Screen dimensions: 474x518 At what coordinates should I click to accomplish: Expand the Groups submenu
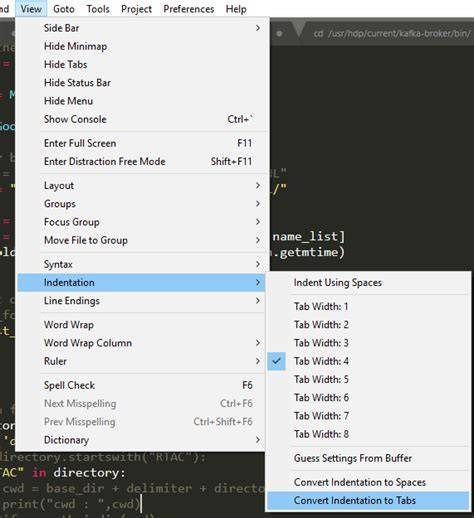[x=142, y=204]
